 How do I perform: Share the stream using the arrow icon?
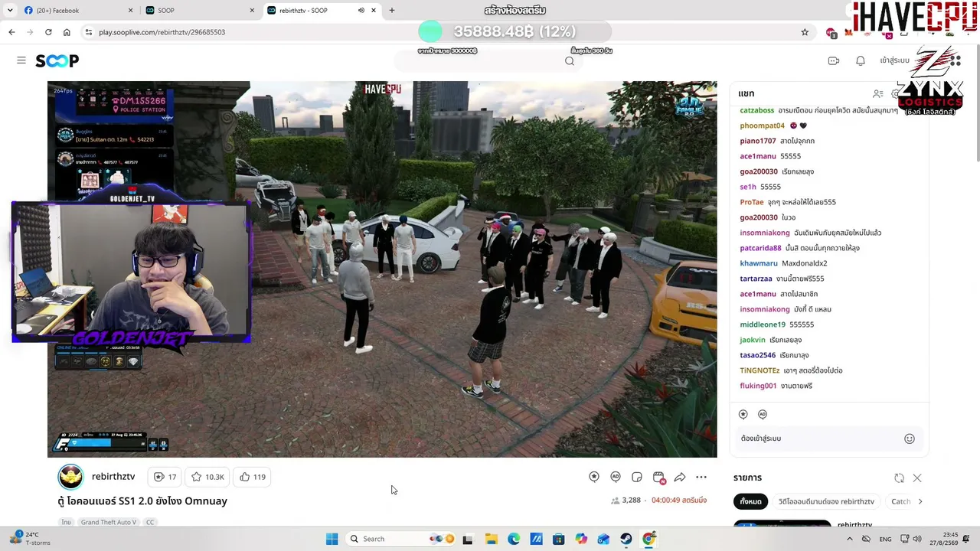click(680, 477)
